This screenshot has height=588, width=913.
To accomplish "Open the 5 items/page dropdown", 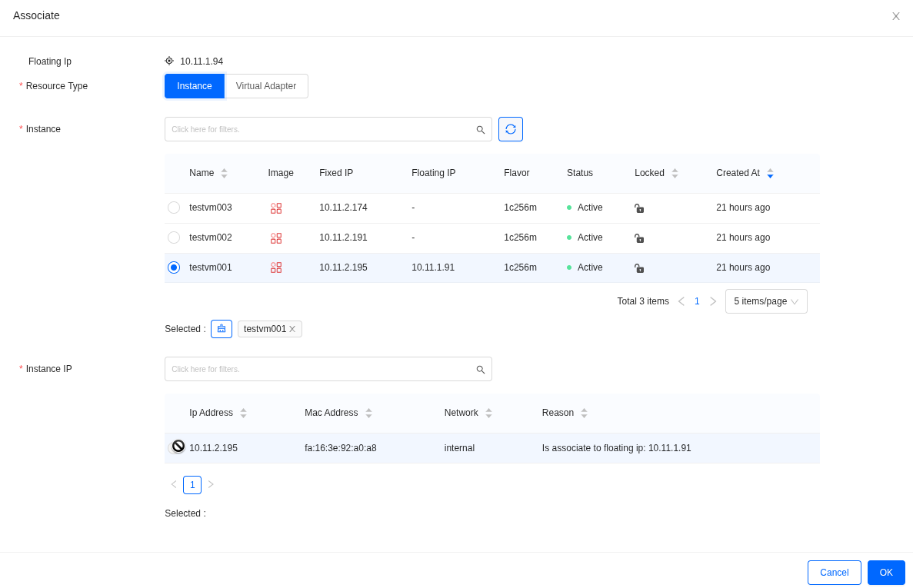I will click(x=765, y=301).
